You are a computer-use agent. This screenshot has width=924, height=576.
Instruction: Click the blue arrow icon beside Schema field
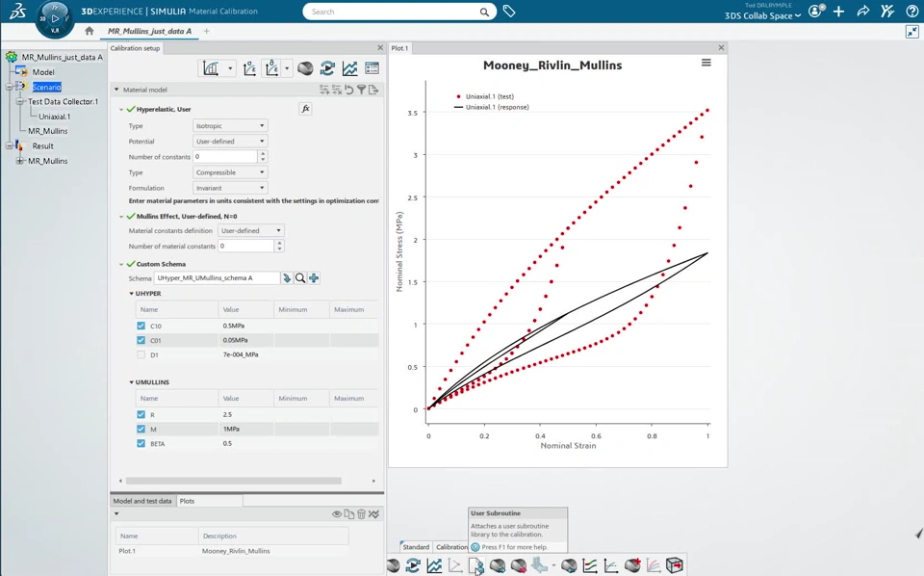[x=287, y=278]
